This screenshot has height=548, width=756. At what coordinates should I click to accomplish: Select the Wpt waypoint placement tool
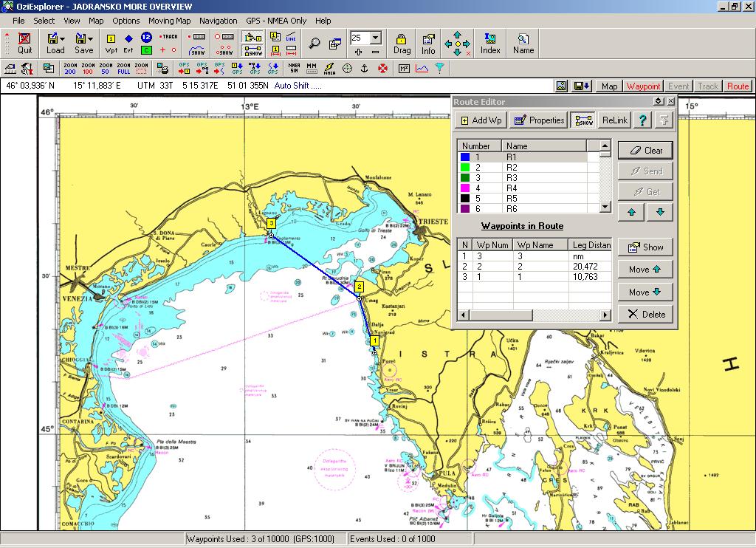pos(111,44)
